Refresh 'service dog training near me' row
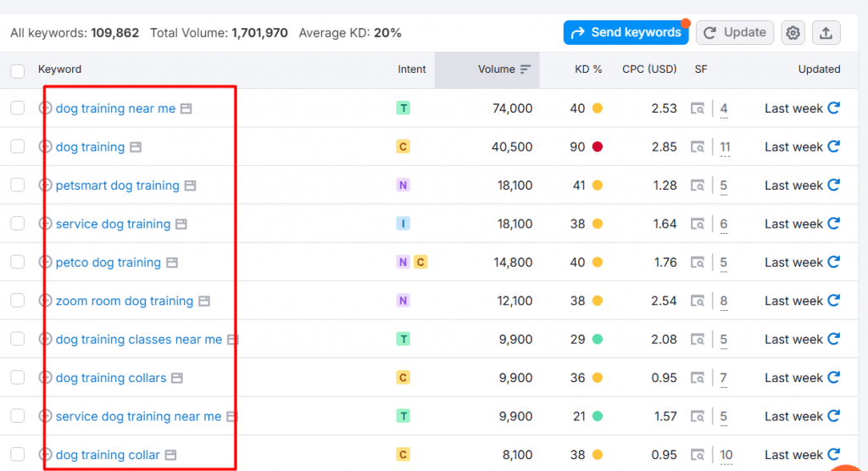This screenshot has height=471, width=868. [x=834, y=416]
